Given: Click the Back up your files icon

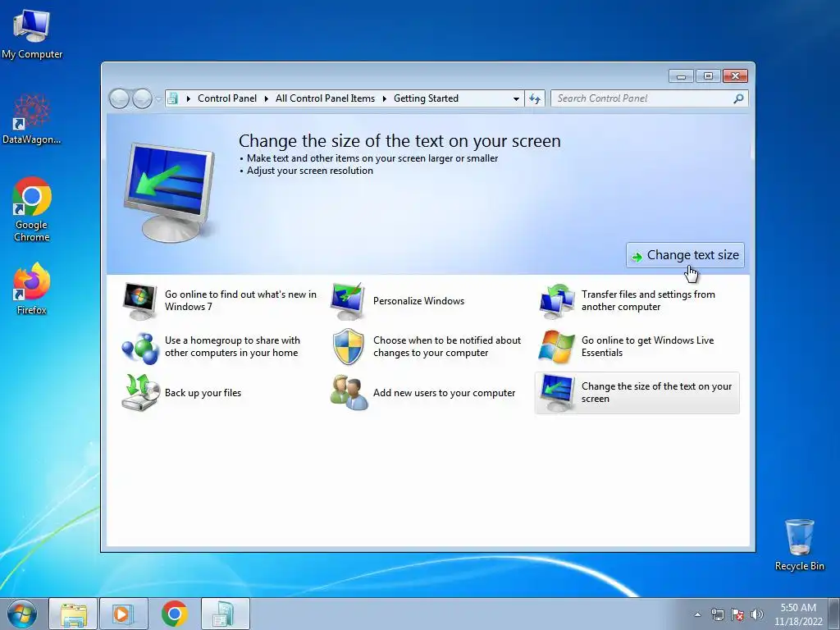Looking at the screenshot, I should tap(140, 393).
